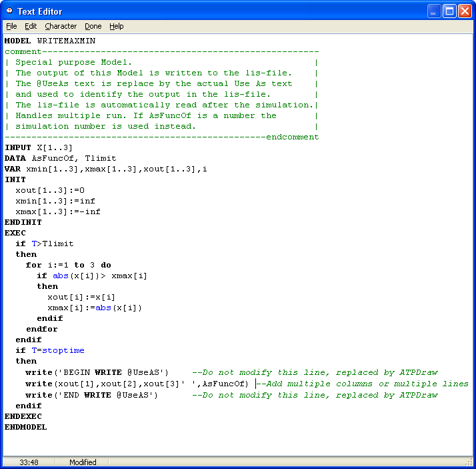Open the Character menu
Screen dimensions: 476x469
click(61, 27)
